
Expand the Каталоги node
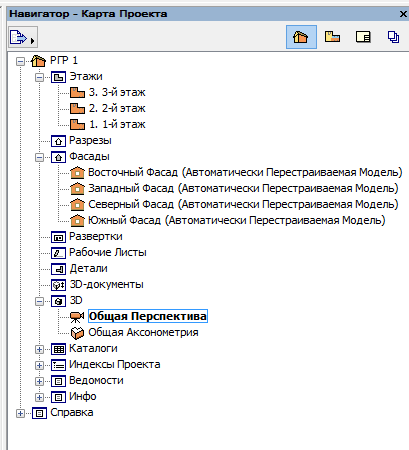(39, 349)
